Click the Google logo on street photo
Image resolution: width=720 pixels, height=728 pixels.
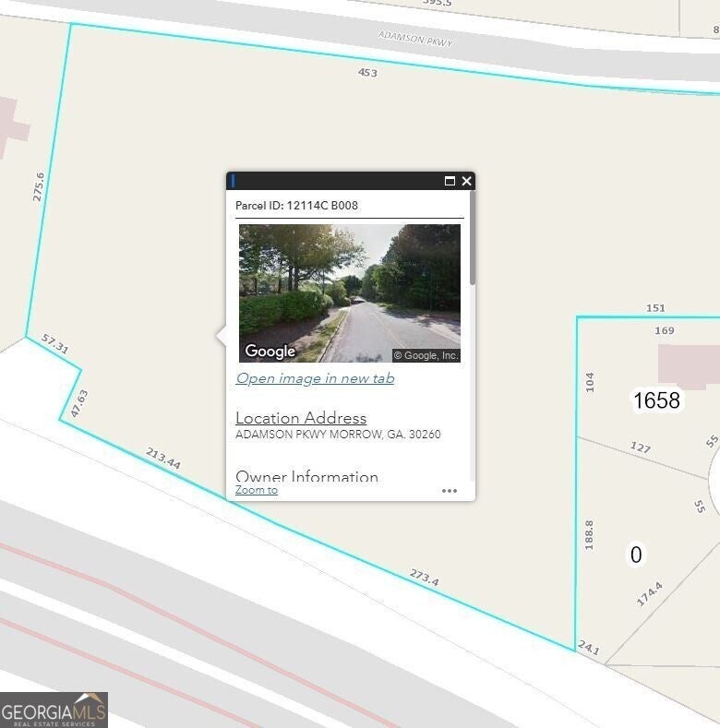point(270,352)
